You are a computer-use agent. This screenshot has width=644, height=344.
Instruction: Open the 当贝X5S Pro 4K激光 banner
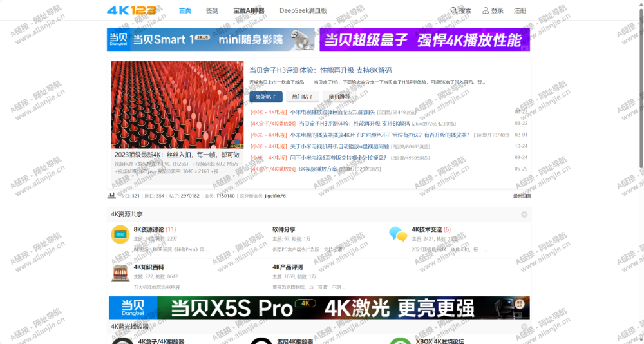click(319, 308)
